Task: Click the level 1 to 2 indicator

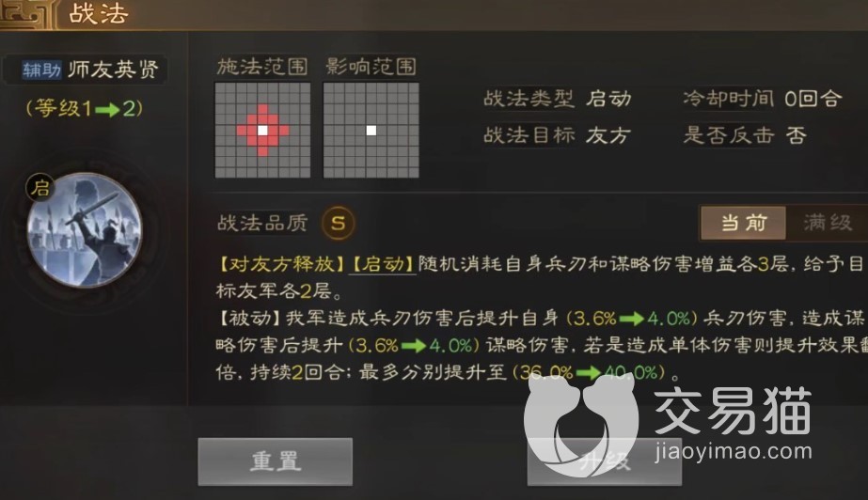Action: [x=84, y=108]
